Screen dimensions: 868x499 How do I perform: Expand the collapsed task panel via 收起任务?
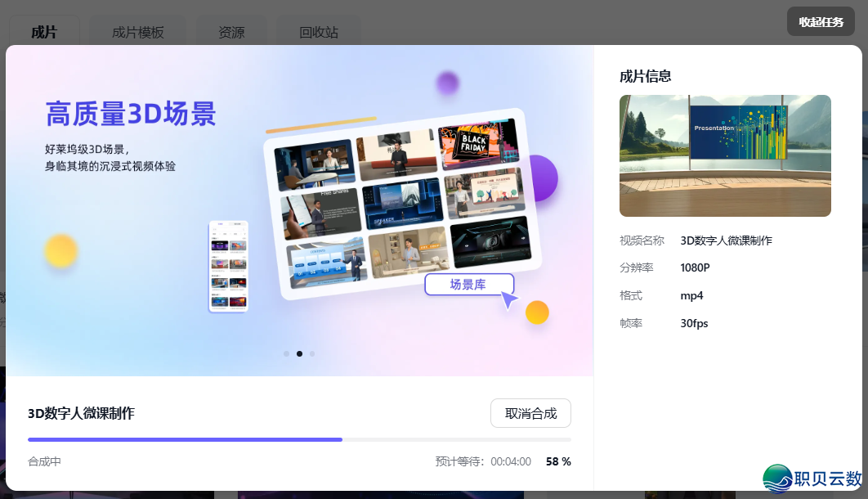pos(821,21)
